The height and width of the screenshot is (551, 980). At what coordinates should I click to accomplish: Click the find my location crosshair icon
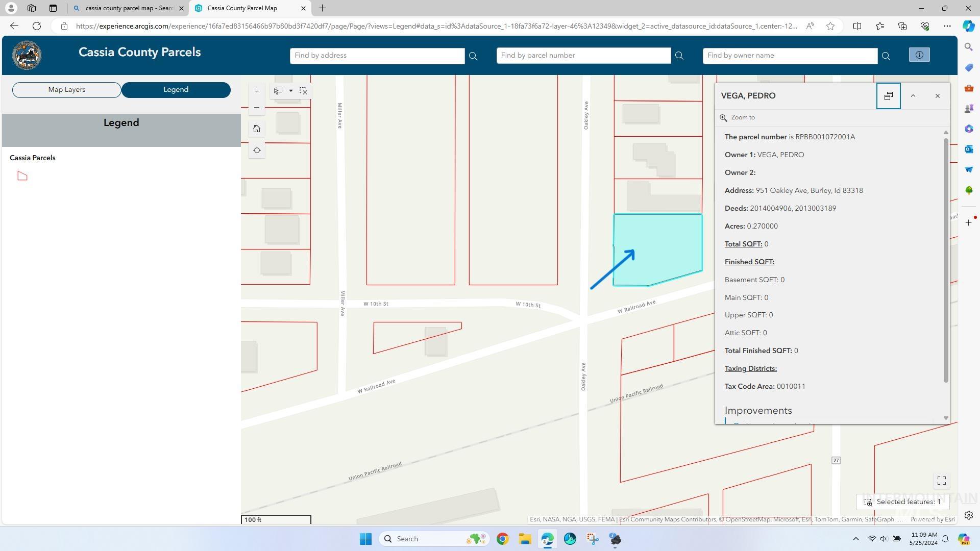pyautogui.click(x=257, y=150)
